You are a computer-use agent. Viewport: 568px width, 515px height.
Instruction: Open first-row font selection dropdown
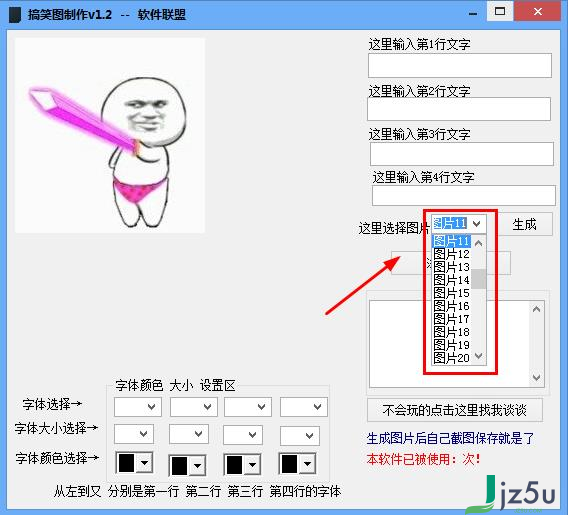[x=137, y=407]
